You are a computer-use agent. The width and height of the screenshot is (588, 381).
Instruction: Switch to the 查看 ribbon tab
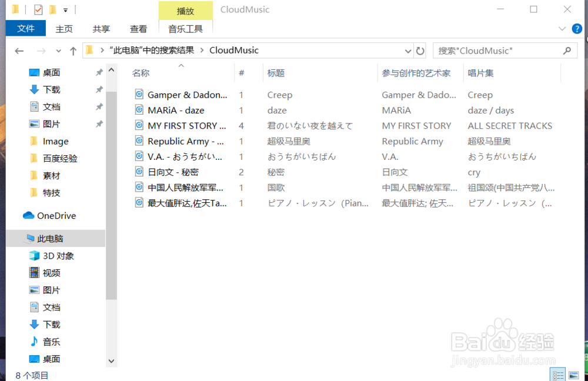pos(138,29)
